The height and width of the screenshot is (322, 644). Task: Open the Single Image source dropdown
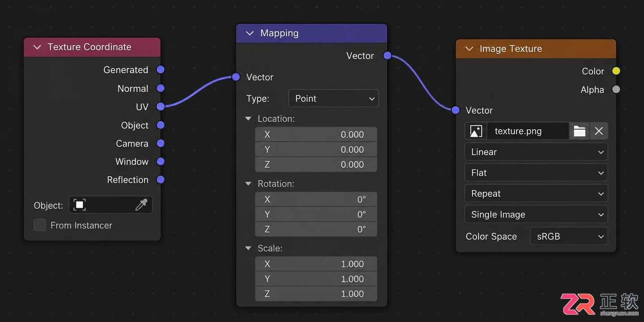(x=536, y=215)
